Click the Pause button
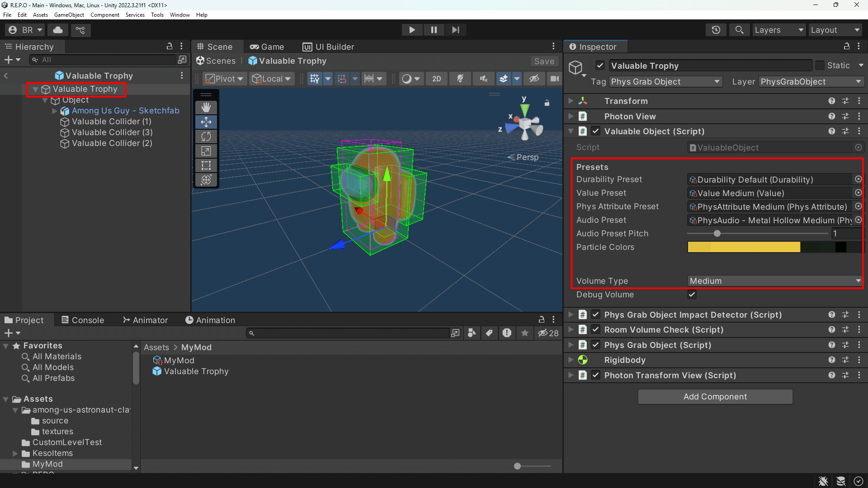This screenshot has height=488, width=868. 434,29
